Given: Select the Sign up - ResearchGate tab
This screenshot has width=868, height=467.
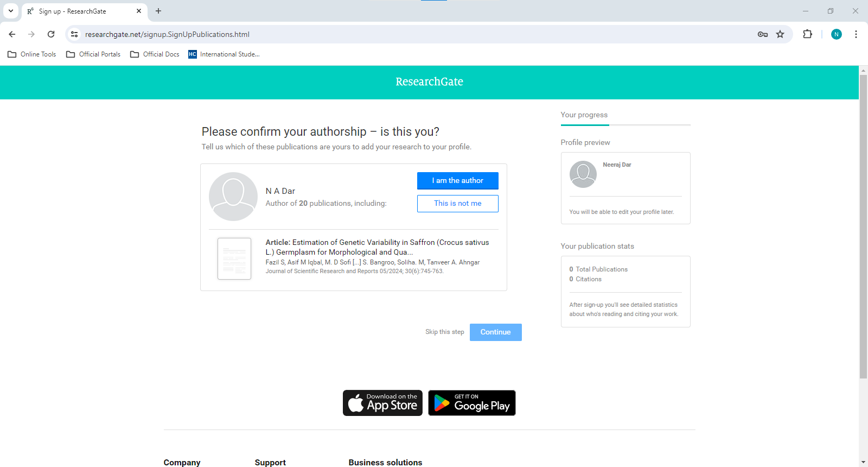Looking at the screenshot, I should coord(85,11).
